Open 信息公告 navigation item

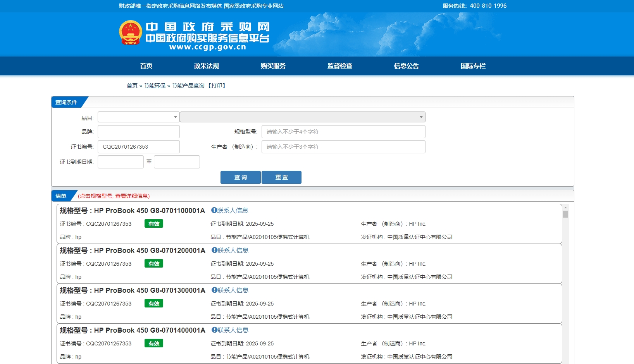407,66
